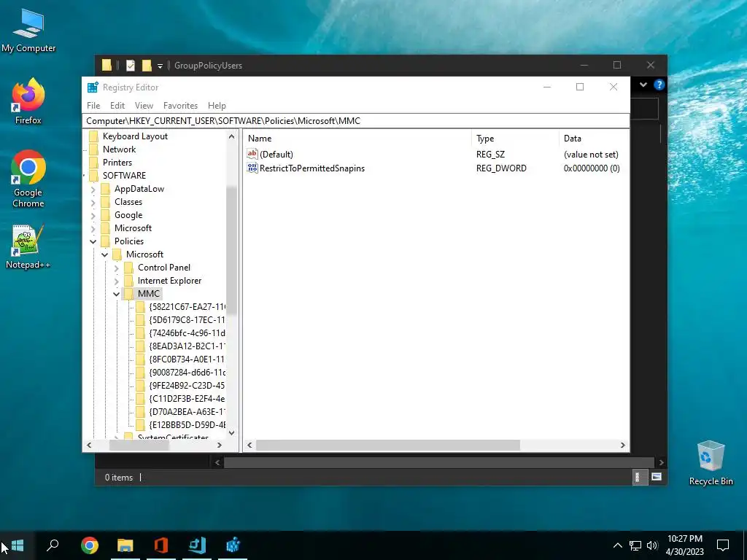Sort values by Data column header
This screenshot has height=560, width=747.
pos(594,138)
